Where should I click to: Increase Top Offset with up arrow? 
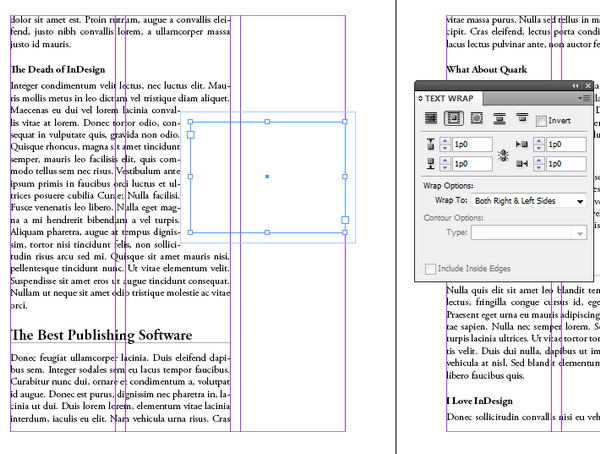(x=445, y=141)
